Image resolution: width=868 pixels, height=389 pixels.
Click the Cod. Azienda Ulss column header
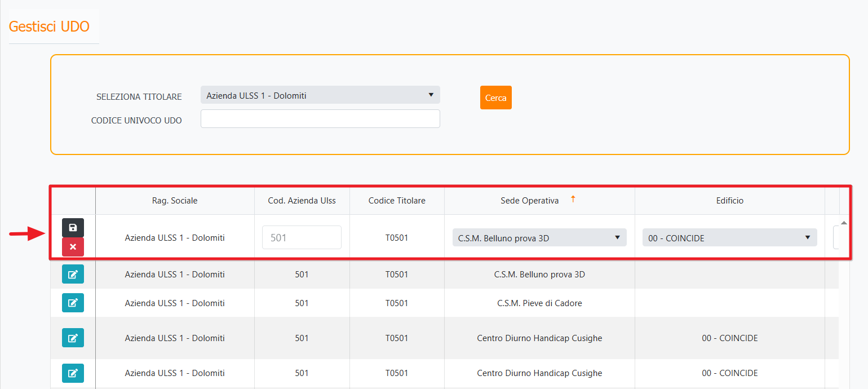click(x=302, y=201)
